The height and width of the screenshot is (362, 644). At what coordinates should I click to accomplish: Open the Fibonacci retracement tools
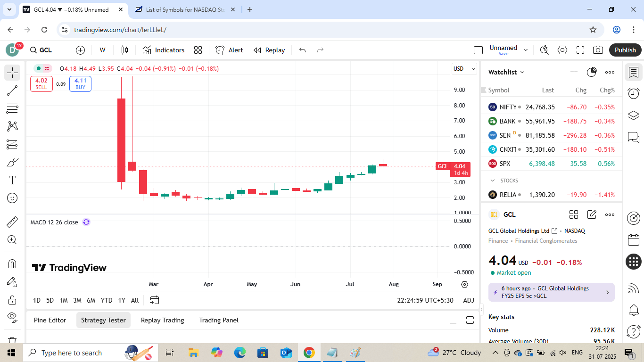[x=12, y=108]
